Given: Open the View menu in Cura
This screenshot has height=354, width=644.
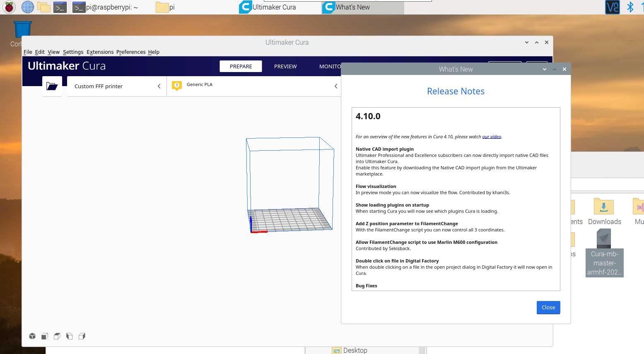Looking at the screenshot, I should tap(53, 52).
